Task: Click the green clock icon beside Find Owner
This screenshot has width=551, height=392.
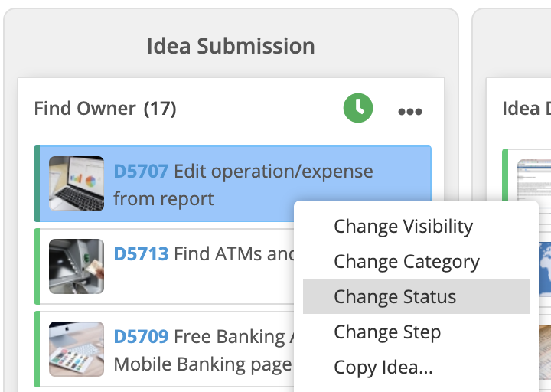Action: [357, 108]
